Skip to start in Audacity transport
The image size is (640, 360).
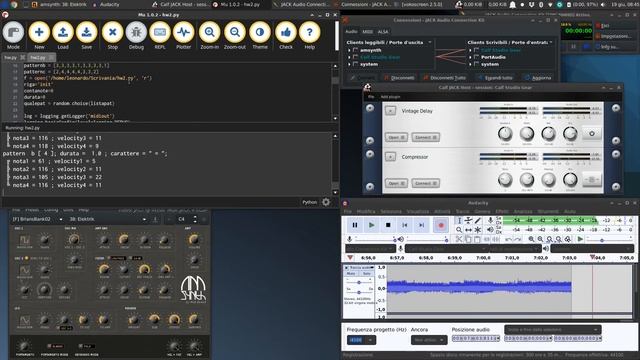[x=404, y=225]
